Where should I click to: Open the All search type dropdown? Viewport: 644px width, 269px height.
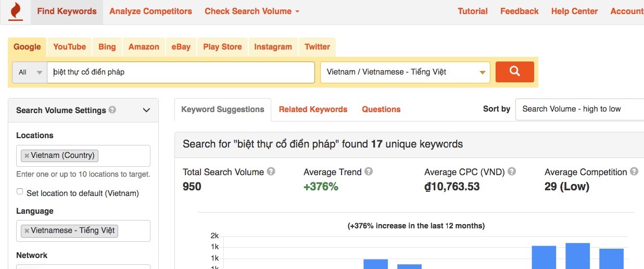pyautogui.click(x=30, y=72)
